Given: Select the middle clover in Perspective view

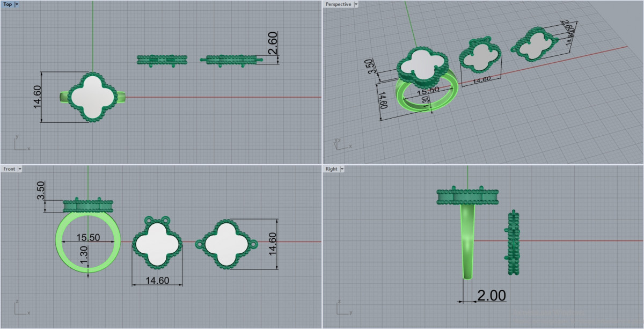Looking at the screenshot, I should click(x=480, y=55).
